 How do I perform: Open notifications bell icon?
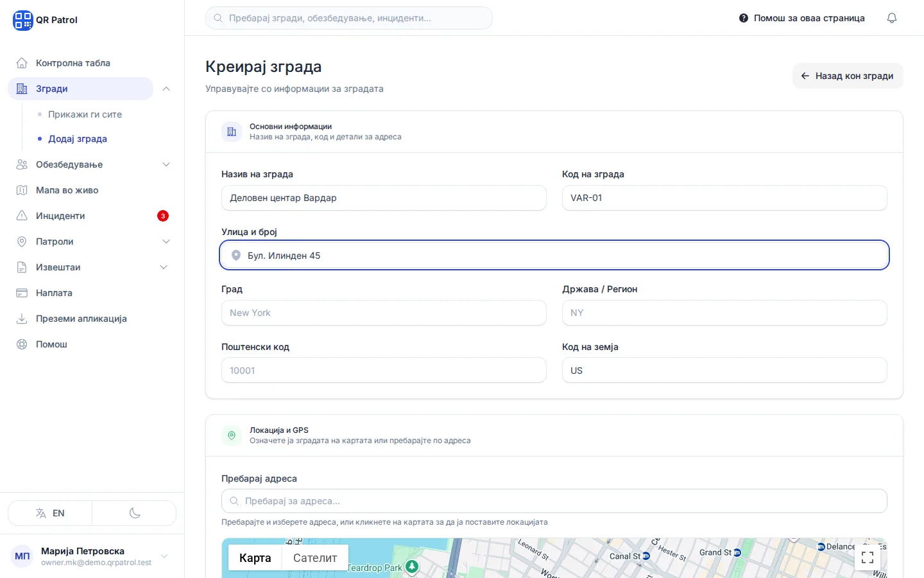(x=892, y=18)
